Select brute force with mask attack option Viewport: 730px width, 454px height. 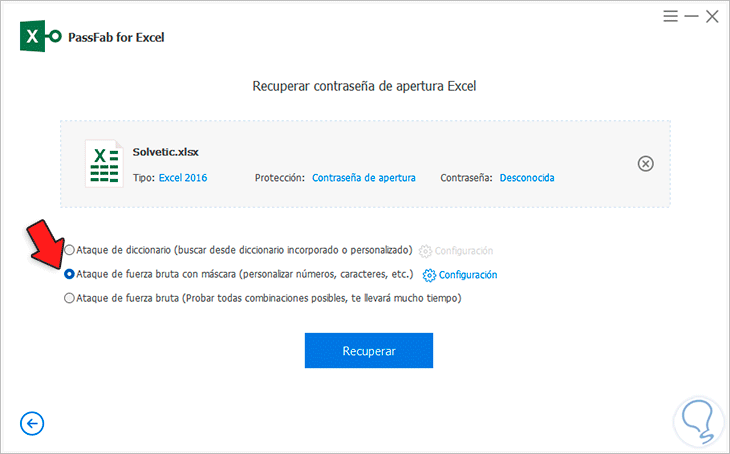[x=69, y=274]
